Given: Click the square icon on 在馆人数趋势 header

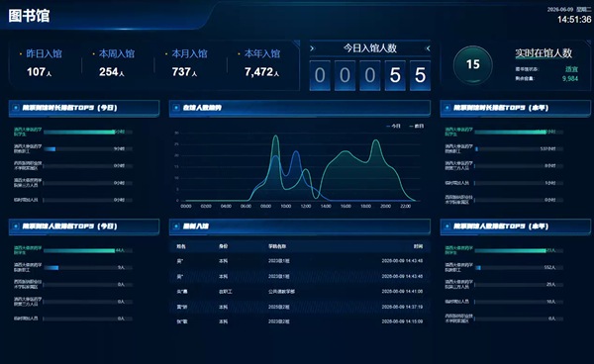Looking at the screenshot, I should click(176, 108).
